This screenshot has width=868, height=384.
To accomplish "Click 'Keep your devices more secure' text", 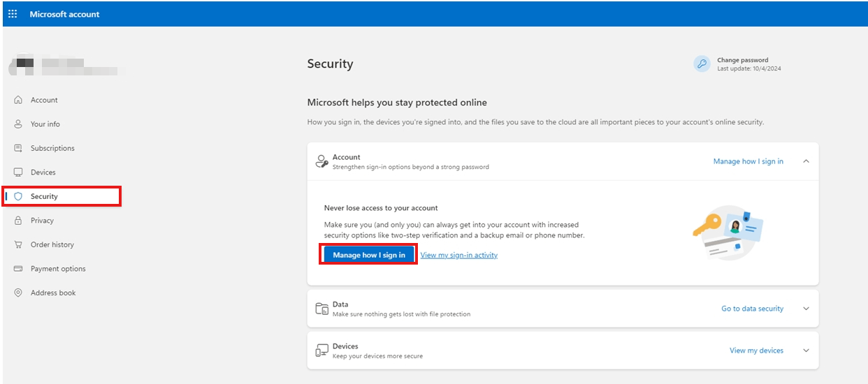I will [377, 356].
